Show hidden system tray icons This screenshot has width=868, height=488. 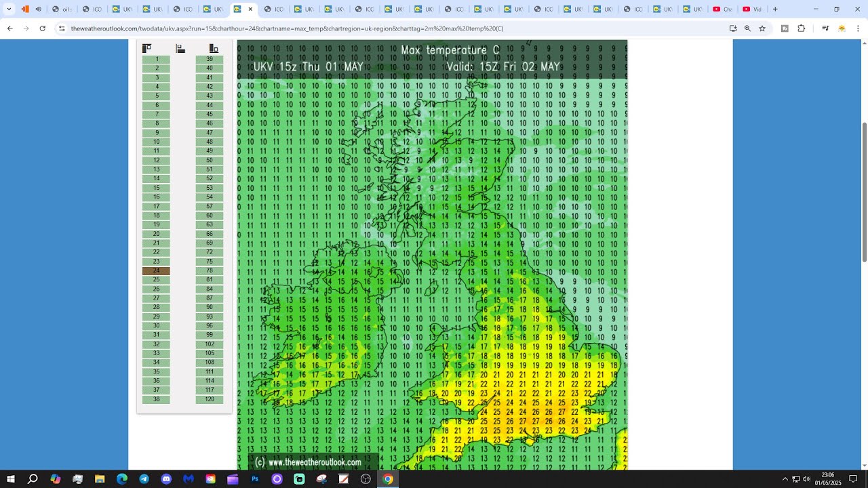(x=785, y=479)
